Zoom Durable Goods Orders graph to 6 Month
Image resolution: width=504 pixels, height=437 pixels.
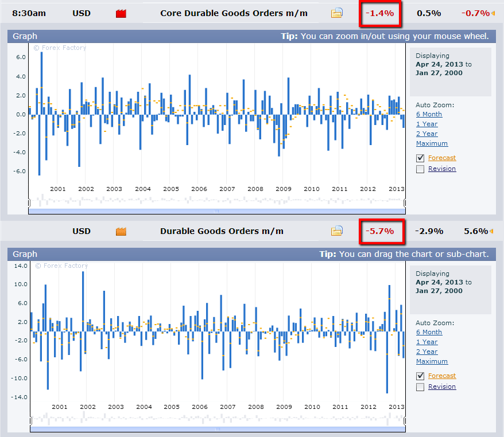coord(429,332)
